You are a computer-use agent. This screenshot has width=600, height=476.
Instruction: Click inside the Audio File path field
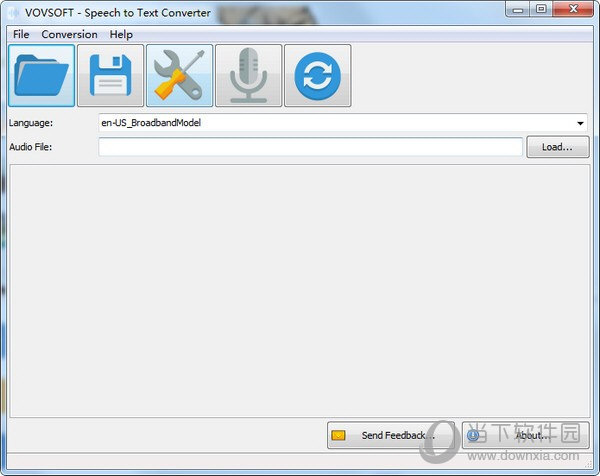point(310,147)
